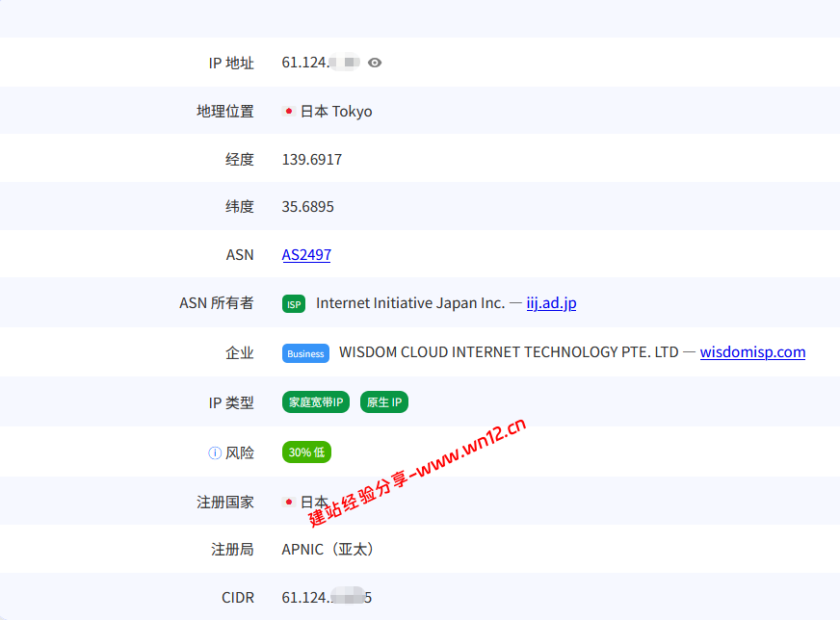This screenshot has height=620, width=840.
Task: Click the green ISP badge
Action: [294, 304]
